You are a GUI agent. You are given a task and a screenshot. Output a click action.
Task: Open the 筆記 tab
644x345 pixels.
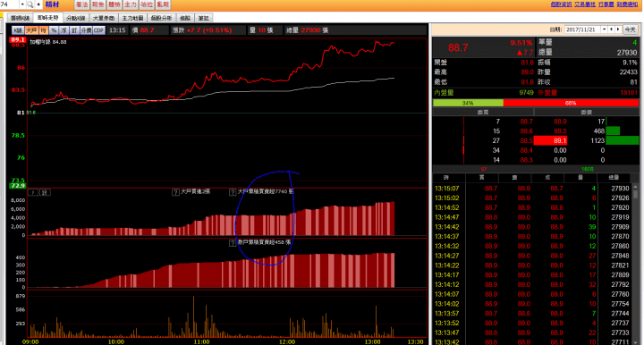click(x=204, y=18)
